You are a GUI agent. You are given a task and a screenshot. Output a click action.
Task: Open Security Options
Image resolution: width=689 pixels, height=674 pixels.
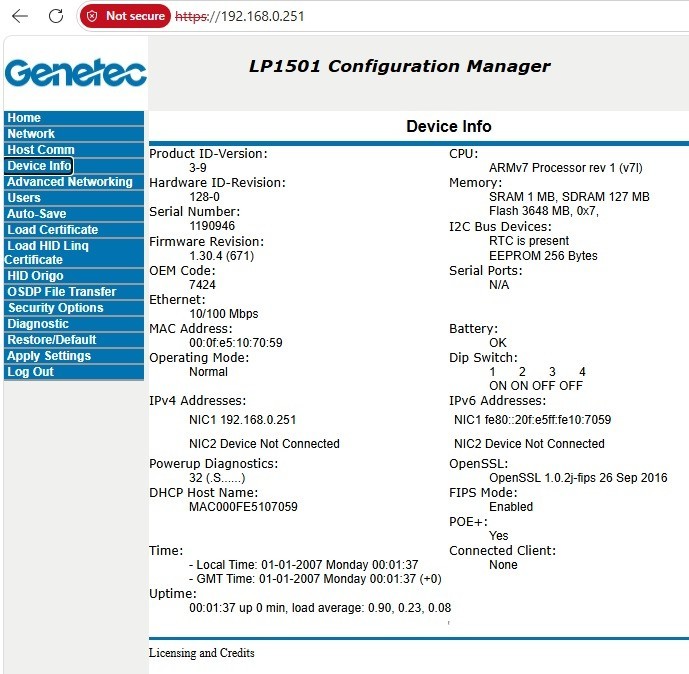pyautogui.click(x=55, y=308)
